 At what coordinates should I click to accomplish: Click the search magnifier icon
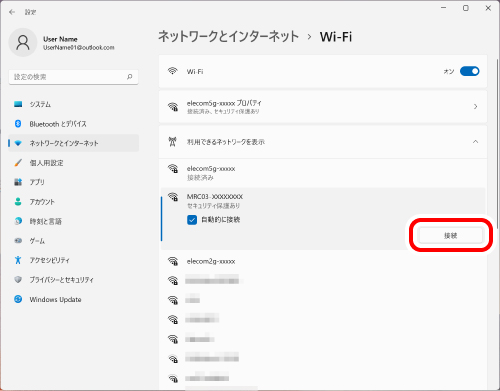130,77
